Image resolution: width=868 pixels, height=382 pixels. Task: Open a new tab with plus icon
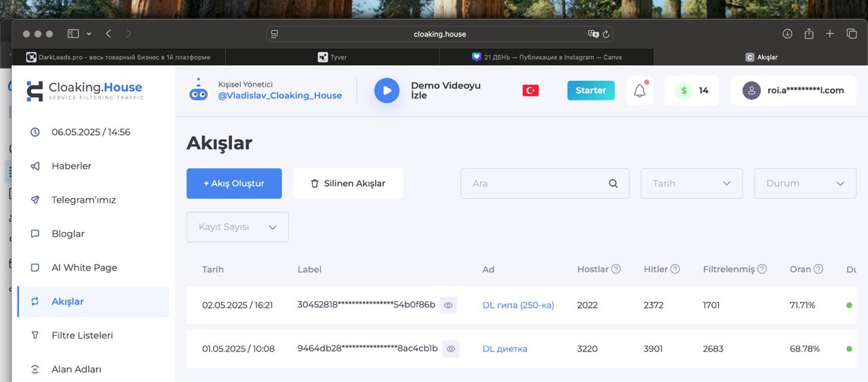click(x=830, y=33)
